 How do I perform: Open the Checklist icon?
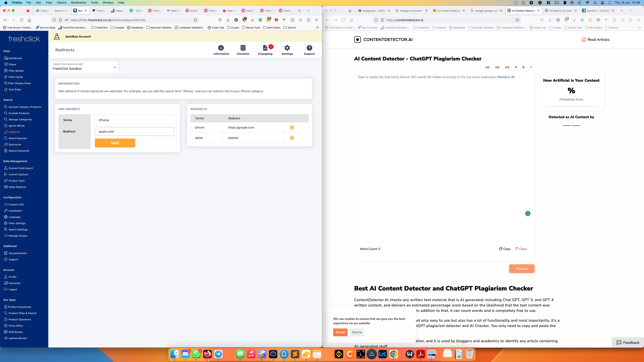[x=243, y=50]
